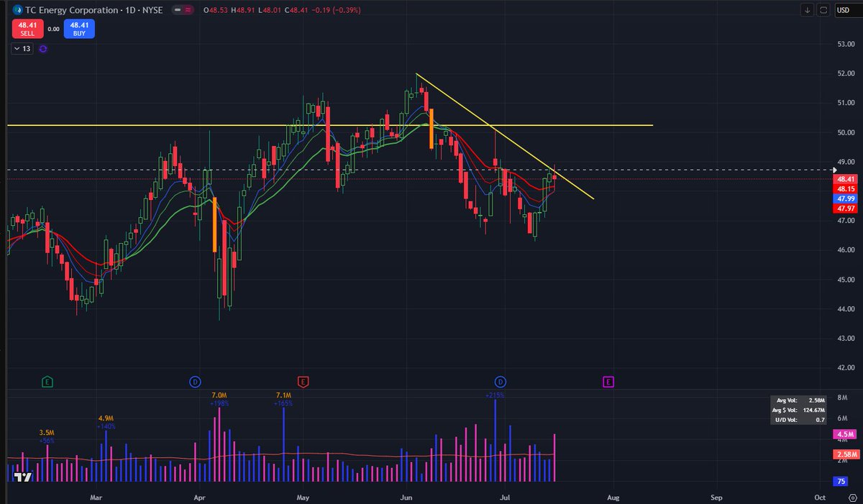
Task: Click the 42.00 price axis label
Action: [846, 367]
